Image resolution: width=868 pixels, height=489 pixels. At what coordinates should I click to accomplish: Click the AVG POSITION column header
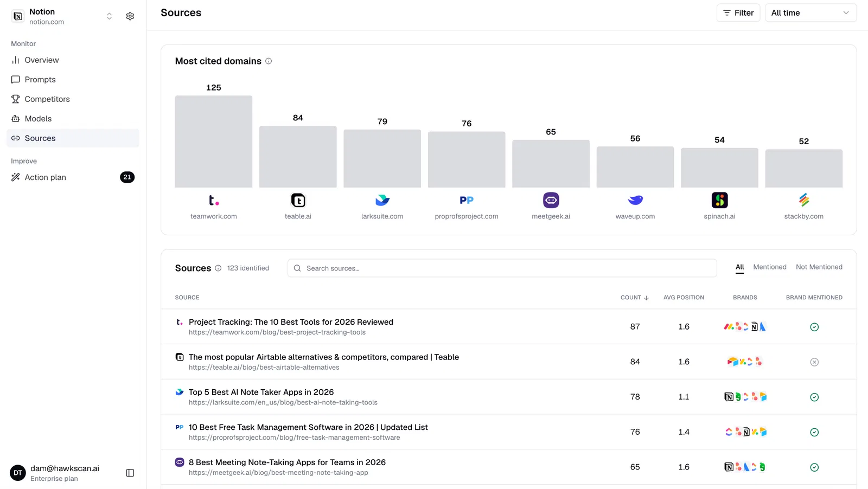684,298
